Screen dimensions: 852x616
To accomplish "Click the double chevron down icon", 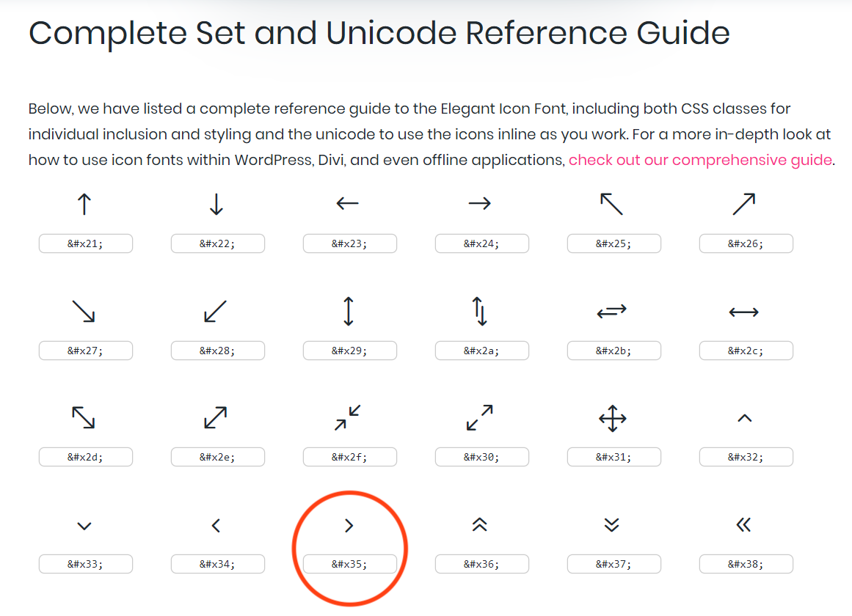I will [612, 524].
